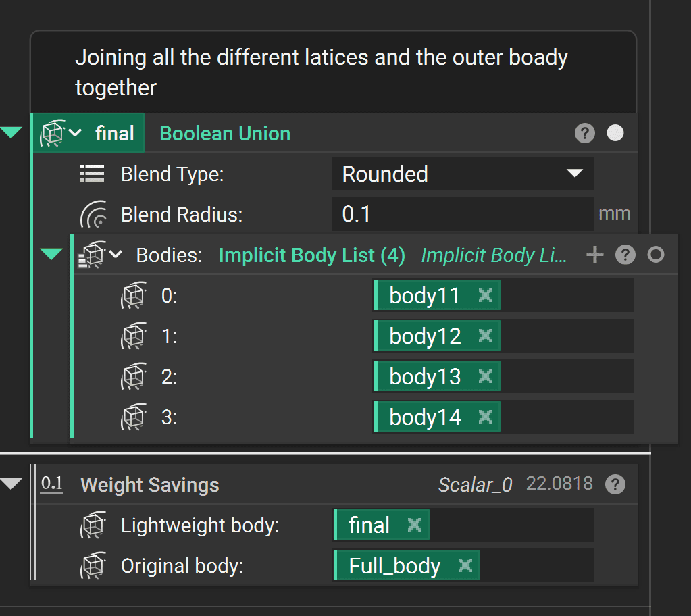Remove body12 from the body list
The image size is (691, 616).
(485, 336)
